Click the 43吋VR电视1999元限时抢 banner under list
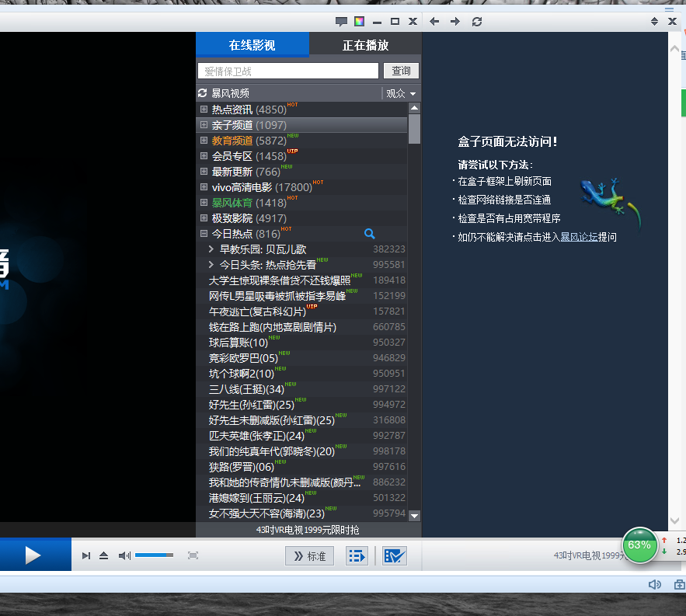686x616 pixels. point(308,530)
